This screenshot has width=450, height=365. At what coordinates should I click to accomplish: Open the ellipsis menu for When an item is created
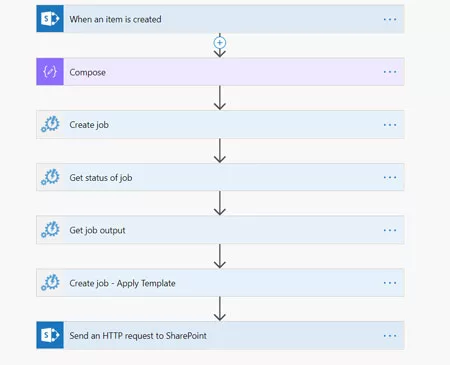click(390, 19)
